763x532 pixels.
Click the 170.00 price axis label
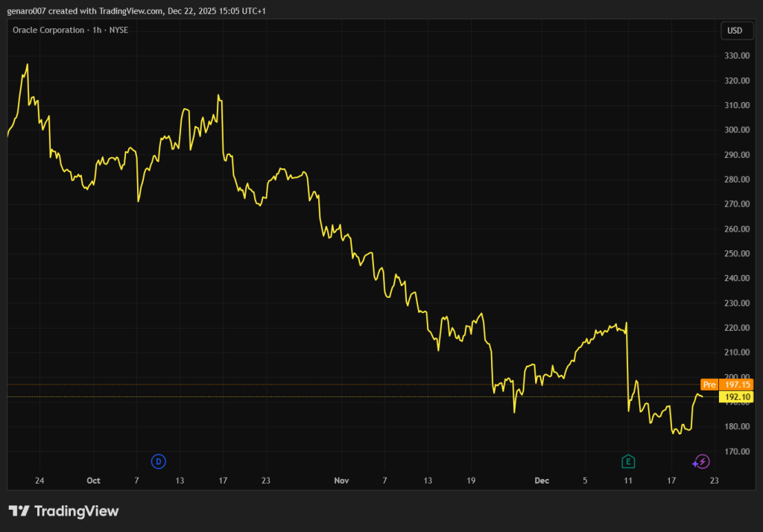[x=735, y=452]
